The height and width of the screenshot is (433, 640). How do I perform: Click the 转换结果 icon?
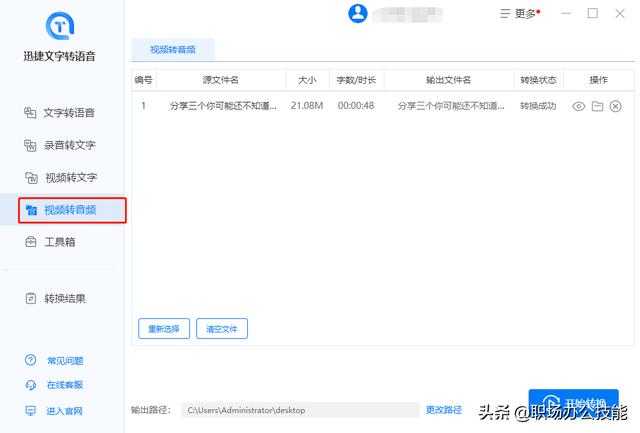pos(31,298)
